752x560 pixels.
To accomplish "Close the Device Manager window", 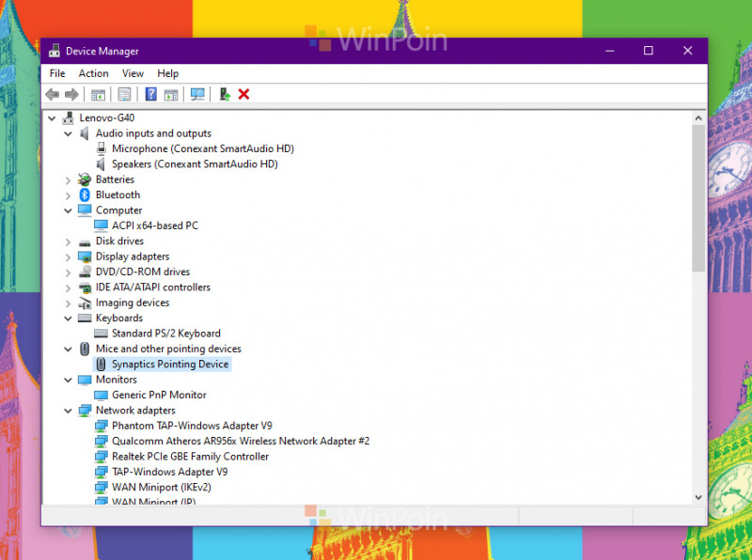I will click(x=688, y=51).
